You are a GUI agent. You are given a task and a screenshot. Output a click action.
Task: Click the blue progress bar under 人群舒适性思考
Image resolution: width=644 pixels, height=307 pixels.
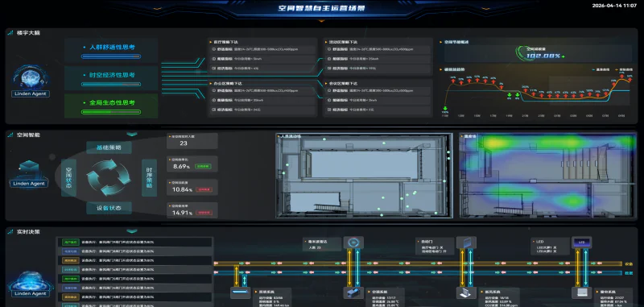111,56
